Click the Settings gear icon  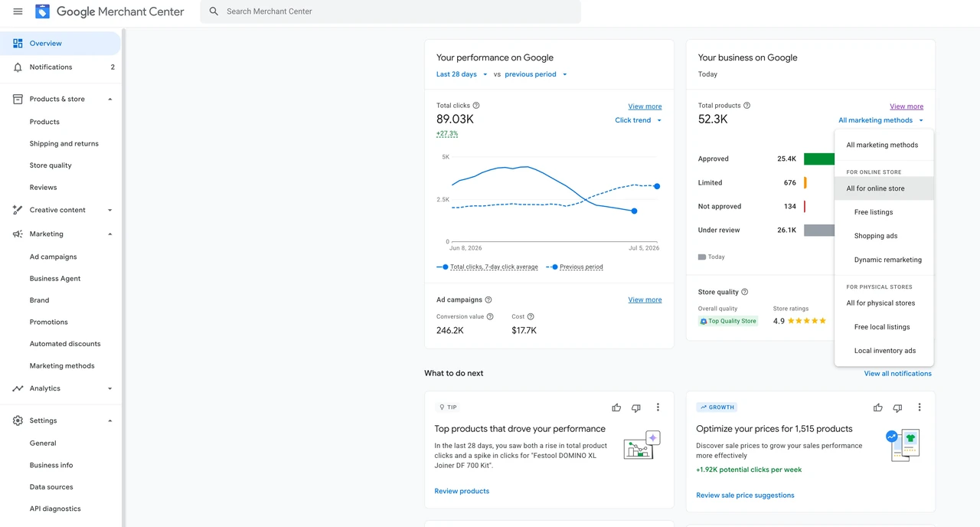coord(18,421)
